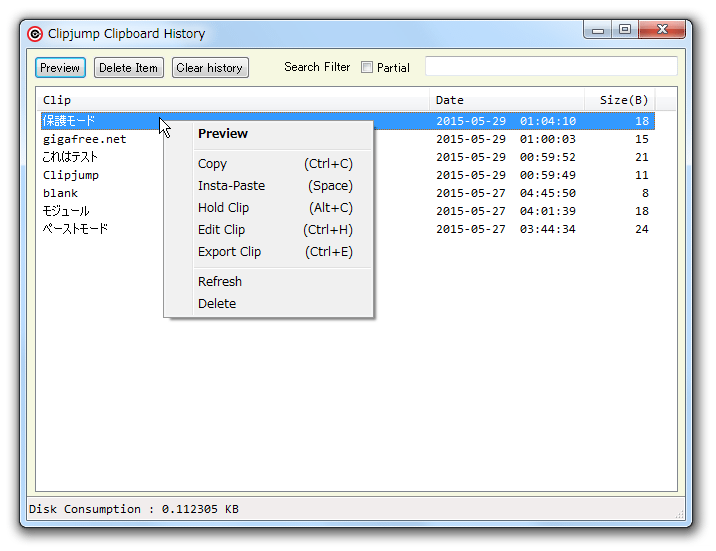Sort by the Date column header
The image size is (716, 551).
point(507,100)
